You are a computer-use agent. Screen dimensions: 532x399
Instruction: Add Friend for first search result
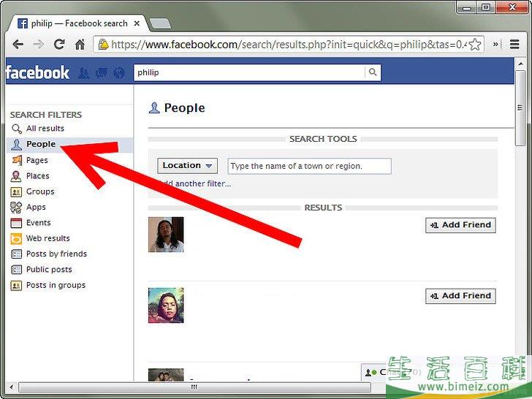(x=460, y=225)
